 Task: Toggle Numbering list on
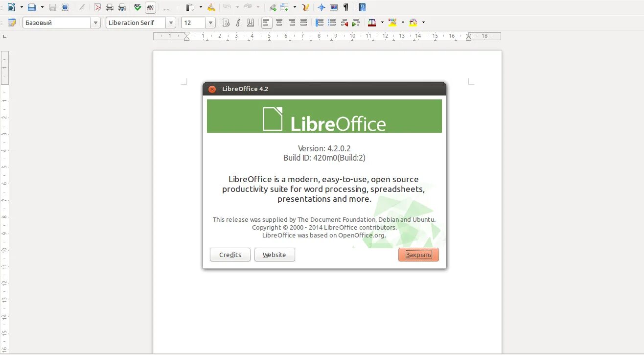(320, 23)
